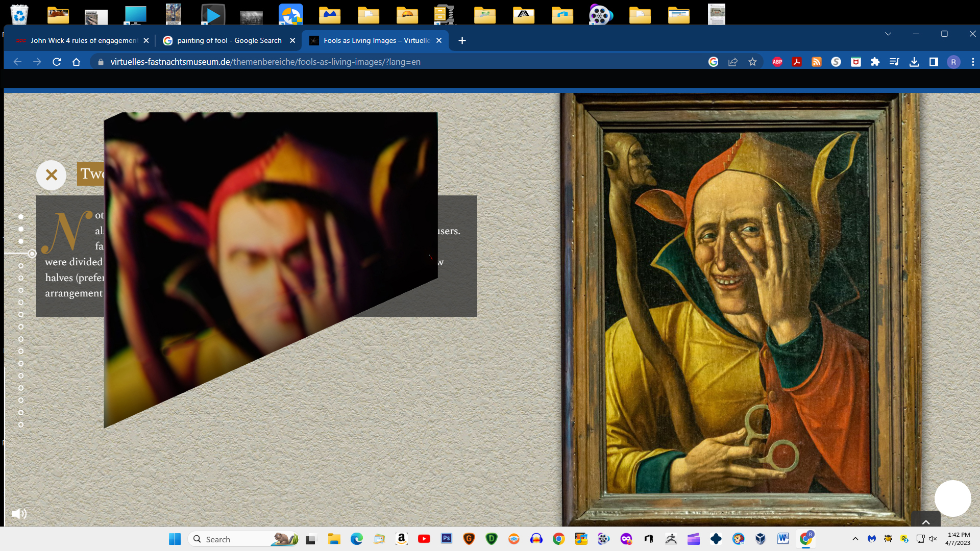
Task: Open the RSS feed extension
Action: coord(817,62)
